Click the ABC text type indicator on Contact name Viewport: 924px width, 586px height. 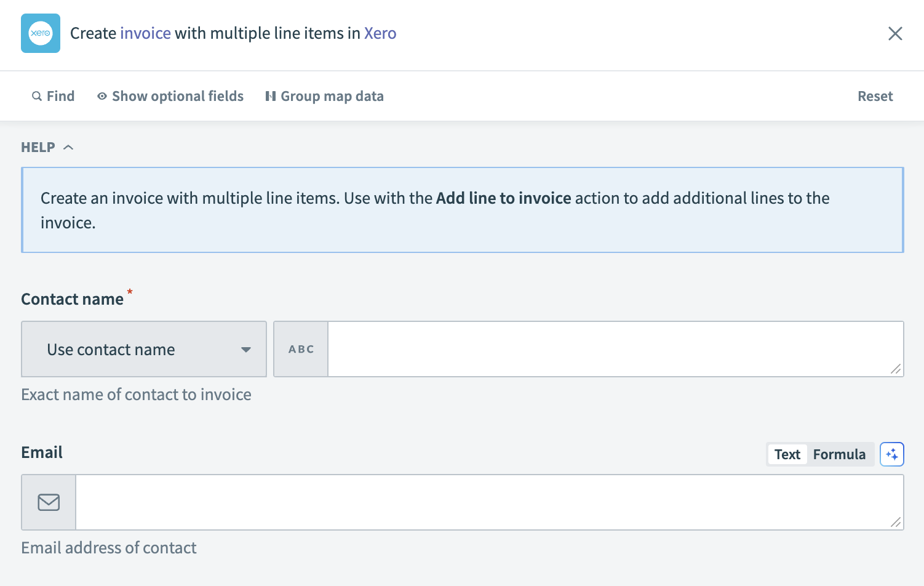pyautogui.click(x=300, y=349)
